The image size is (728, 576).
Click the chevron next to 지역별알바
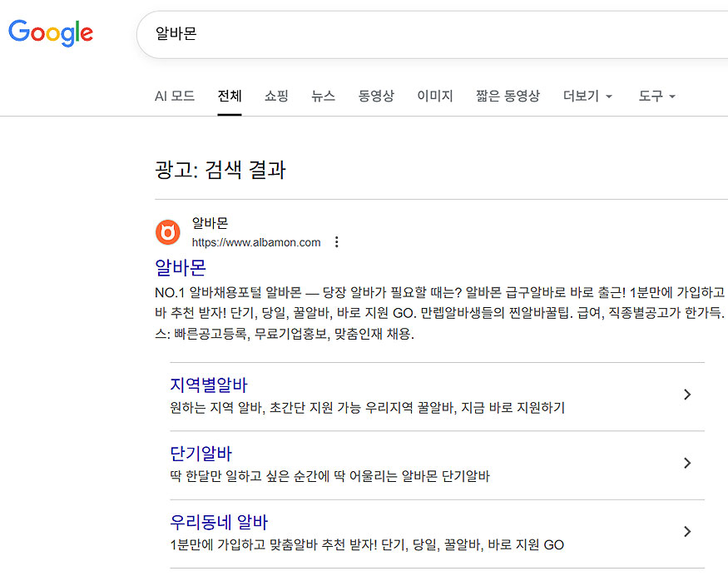(x=687, y=395)
